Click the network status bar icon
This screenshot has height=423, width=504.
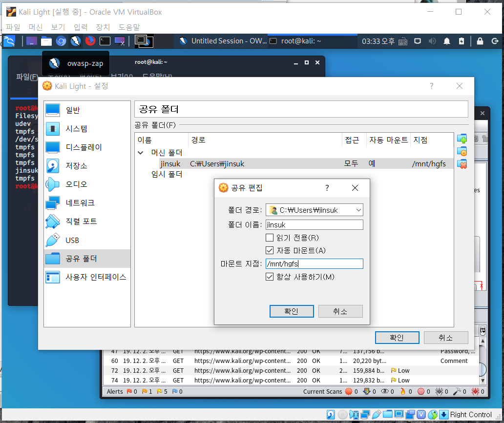(365, 415)
